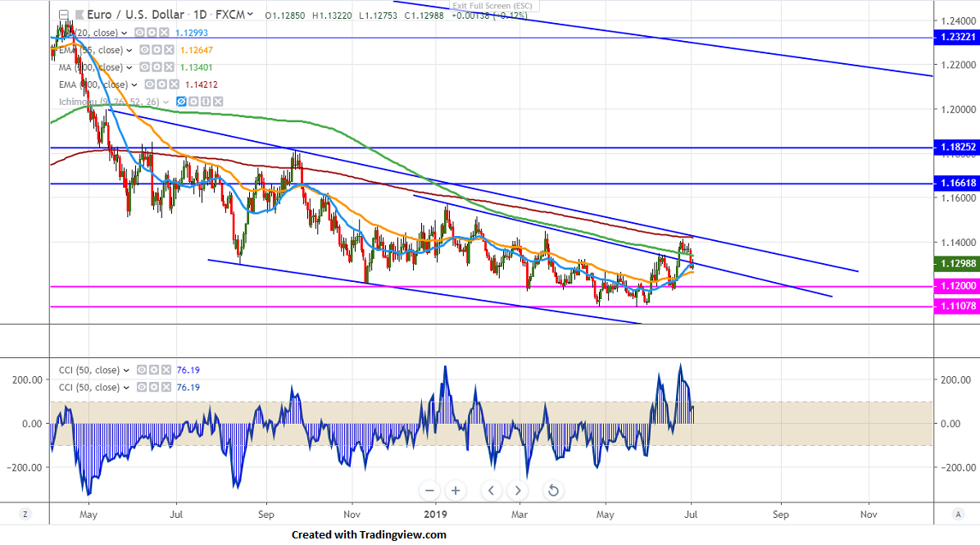
Task: Click the Exit Full Screen (ESC) button
Action: pyautogui.click(x=493, y=7)
